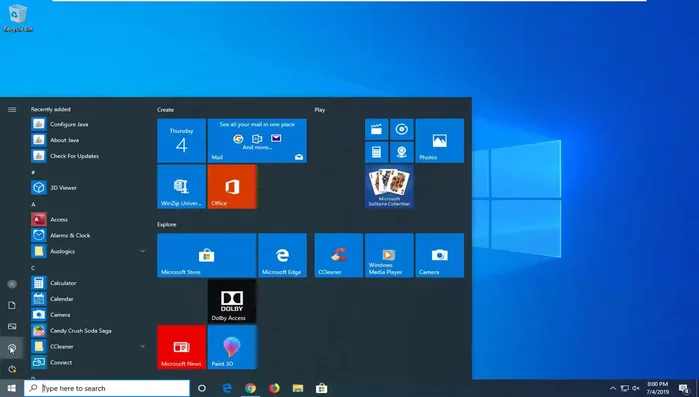Launch Microsoft Edge tile
The image size is (699, 397).
coord(283,255)
